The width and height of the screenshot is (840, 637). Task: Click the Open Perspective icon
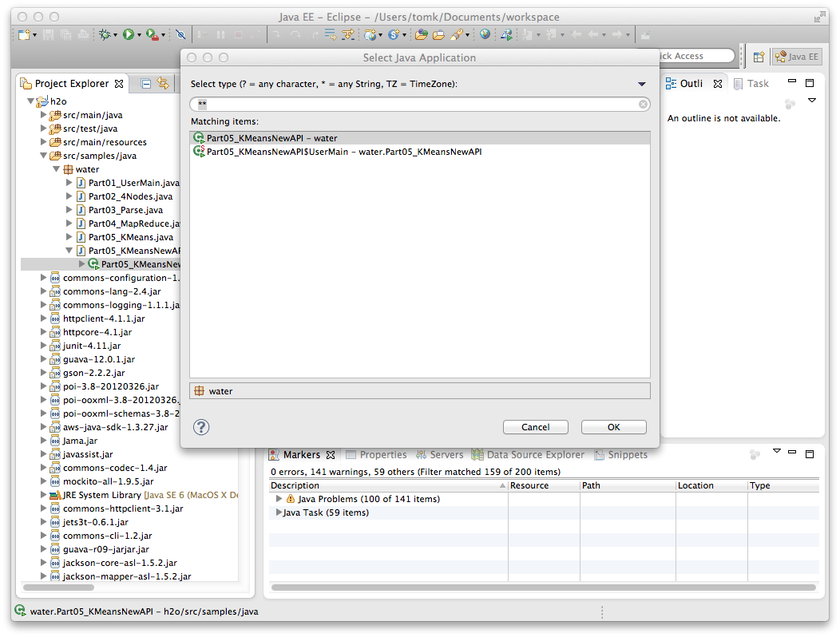759,57
